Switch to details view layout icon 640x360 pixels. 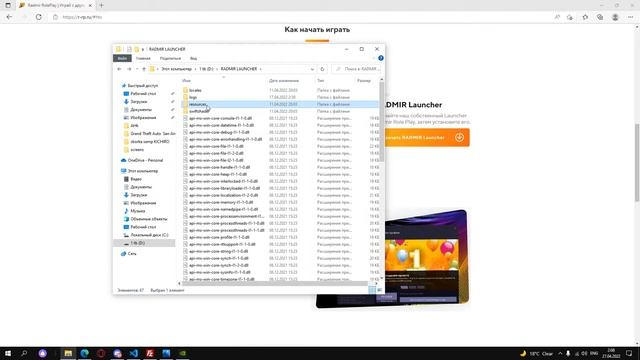[372, 290]
